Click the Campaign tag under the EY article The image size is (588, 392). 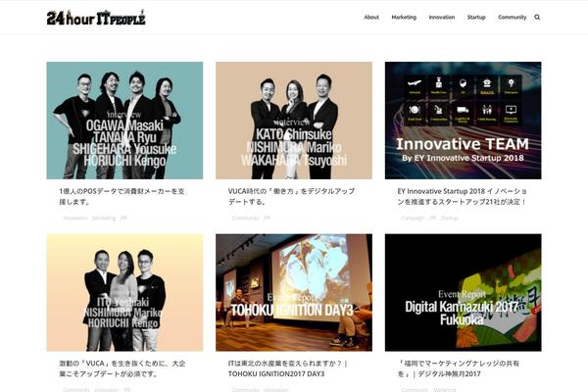[413, 218]
